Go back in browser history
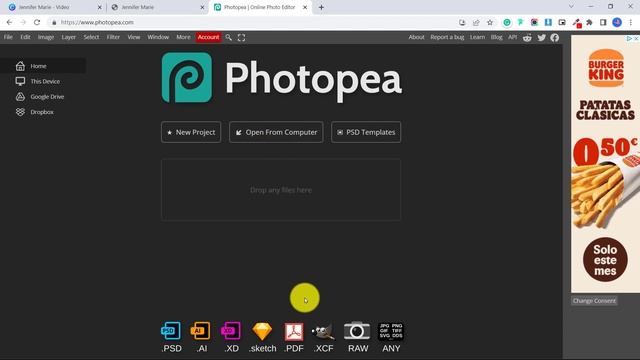The height and width of the screenshot is (360, 640). click(x=9, y=22)
